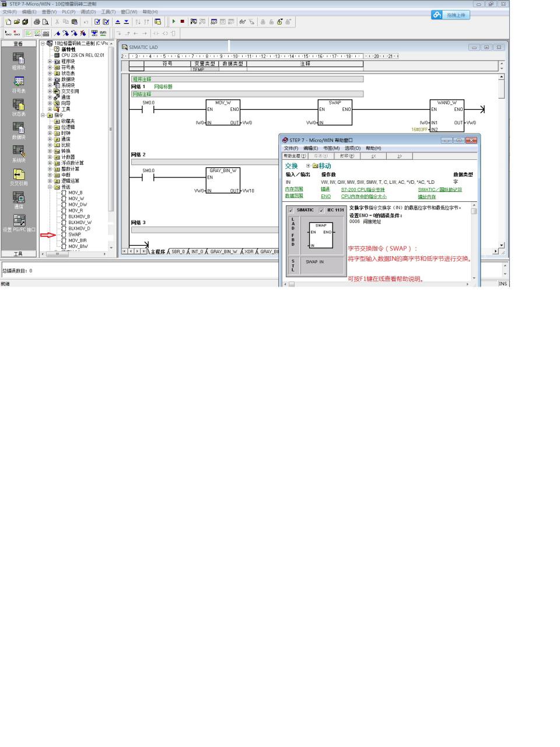Open the PLC(P) menu
560x747 pixels.
coord(68,12)
